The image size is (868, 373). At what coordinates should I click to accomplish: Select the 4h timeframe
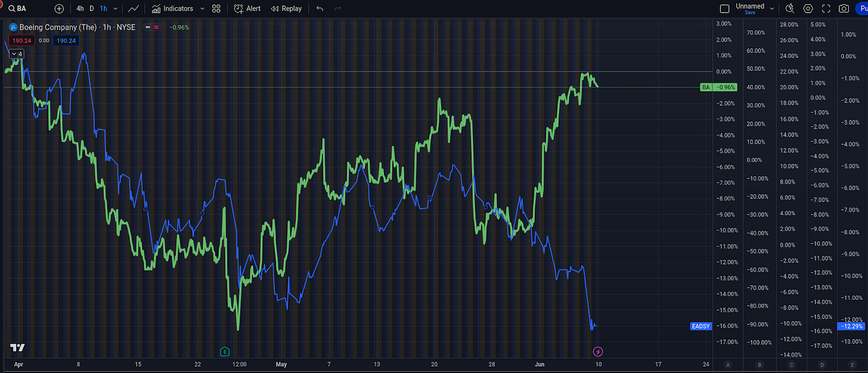coord(80,8)
